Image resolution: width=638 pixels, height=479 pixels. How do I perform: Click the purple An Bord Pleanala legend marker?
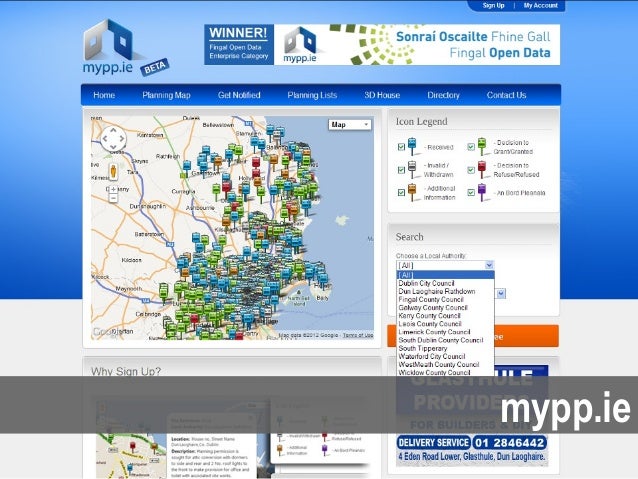482,192
